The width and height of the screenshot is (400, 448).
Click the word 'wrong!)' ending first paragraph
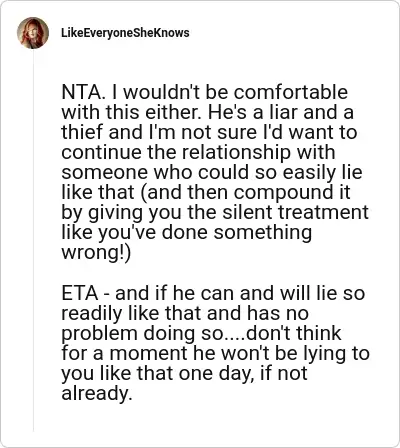(x=96, y=252)
